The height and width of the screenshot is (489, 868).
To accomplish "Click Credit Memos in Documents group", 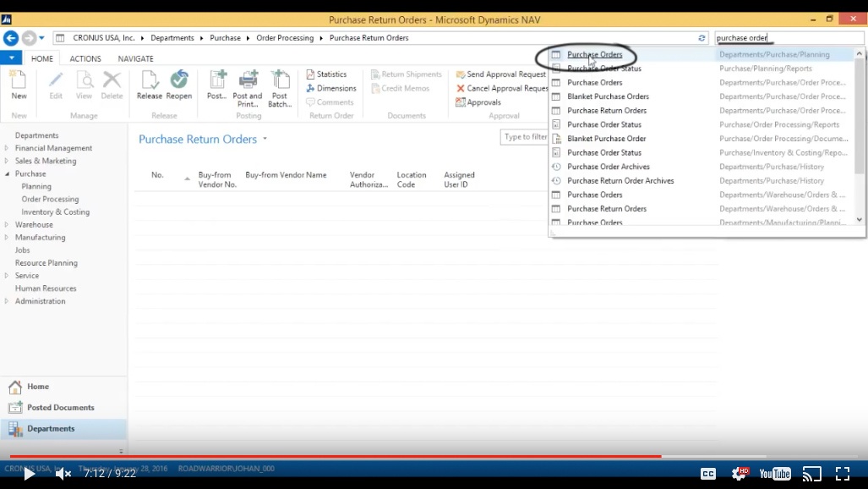I will click(x=401, y=88).
